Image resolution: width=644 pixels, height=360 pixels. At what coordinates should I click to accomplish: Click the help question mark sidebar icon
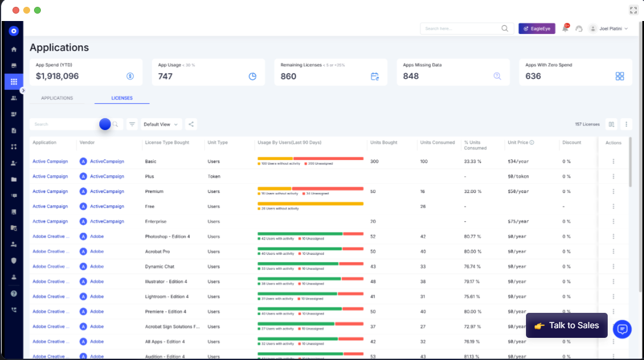click(14, 294)
